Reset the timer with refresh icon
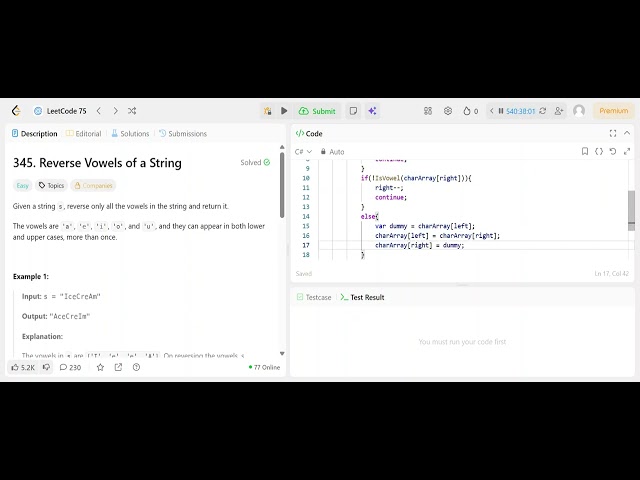This screenshot has height=480, width=640. (543, 111)
